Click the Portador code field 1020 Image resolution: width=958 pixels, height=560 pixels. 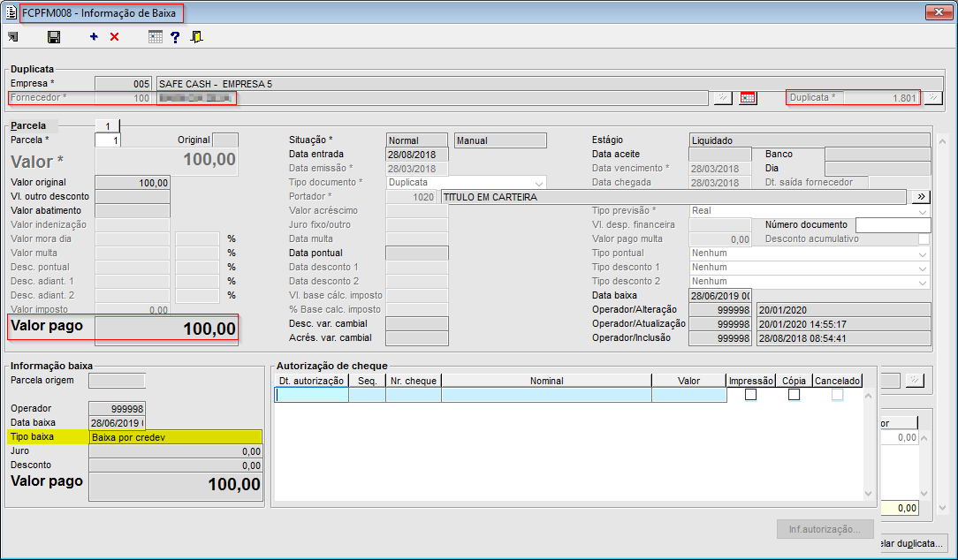coord(411,197)
